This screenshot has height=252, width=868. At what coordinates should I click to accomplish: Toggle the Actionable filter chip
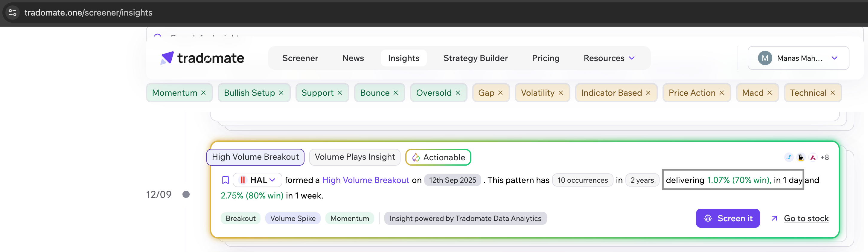[438, 157]
